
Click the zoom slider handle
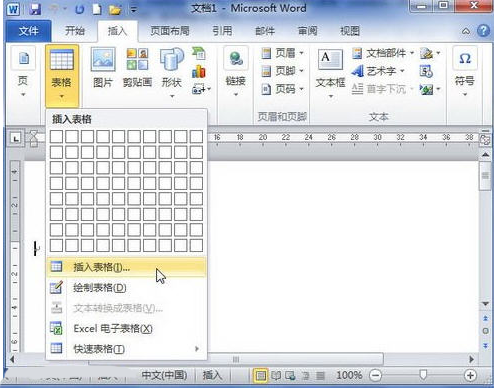[x=423, y=375]
